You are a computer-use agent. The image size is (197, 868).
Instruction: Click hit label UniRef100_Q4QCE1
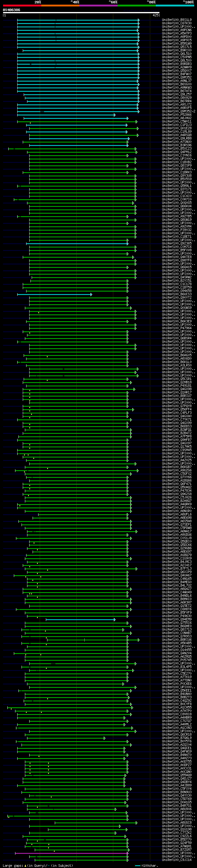(177, 748)
